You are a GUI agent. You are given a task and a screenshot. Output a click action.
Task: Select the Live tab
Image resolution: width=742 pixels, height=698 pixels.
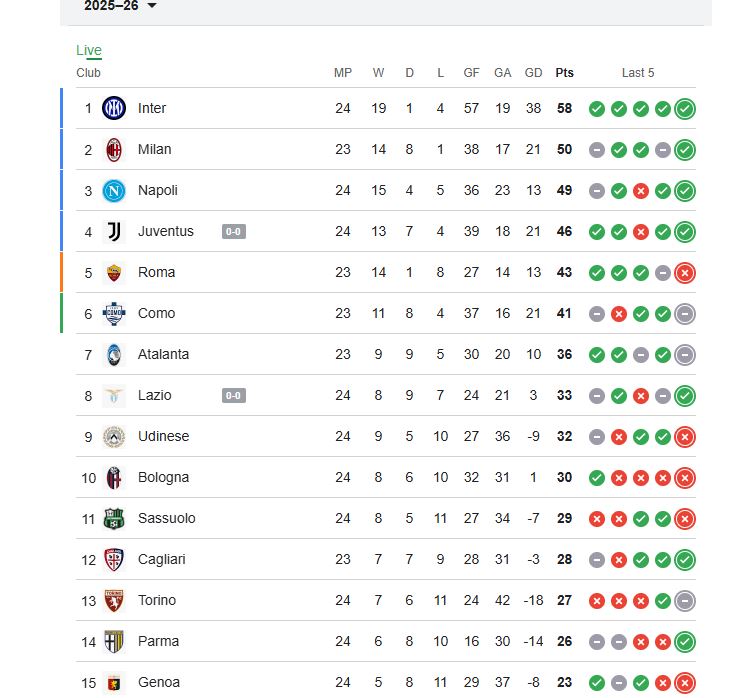click(89, 51)
